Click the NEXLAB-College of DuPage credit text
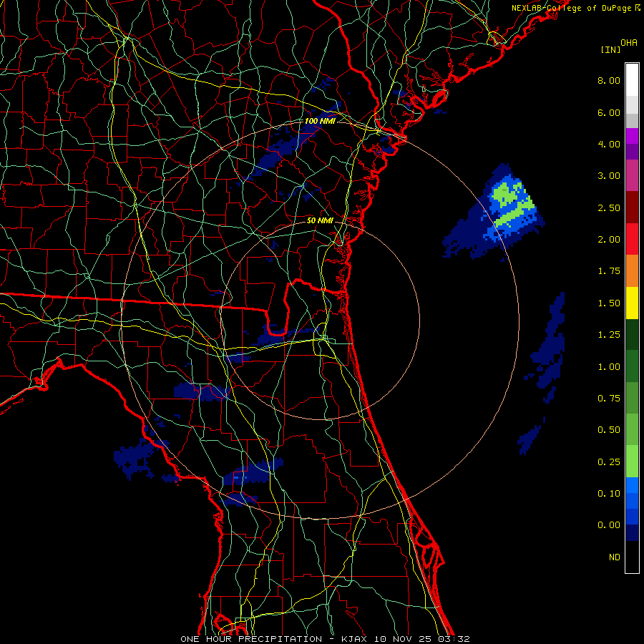Image resolution: width=644 pixels, height=644 pixels. pos(575,8)
